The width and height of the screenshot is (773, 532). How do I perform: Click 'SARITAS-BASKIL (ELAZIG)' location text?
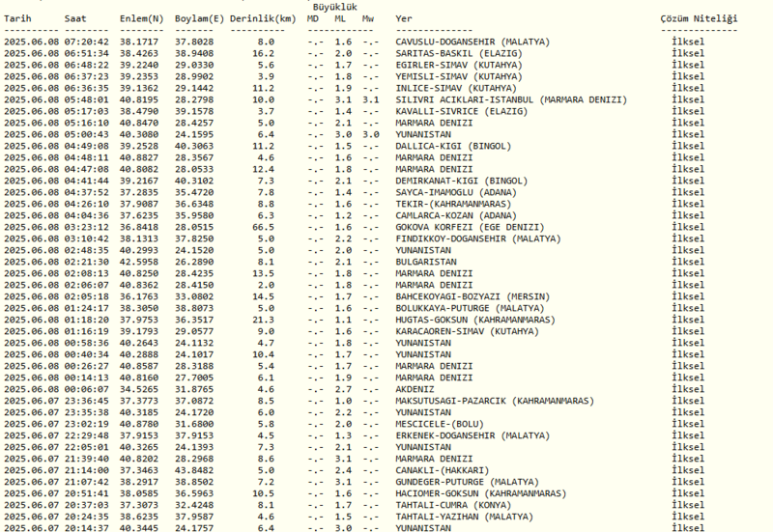(x=458, y=53)
